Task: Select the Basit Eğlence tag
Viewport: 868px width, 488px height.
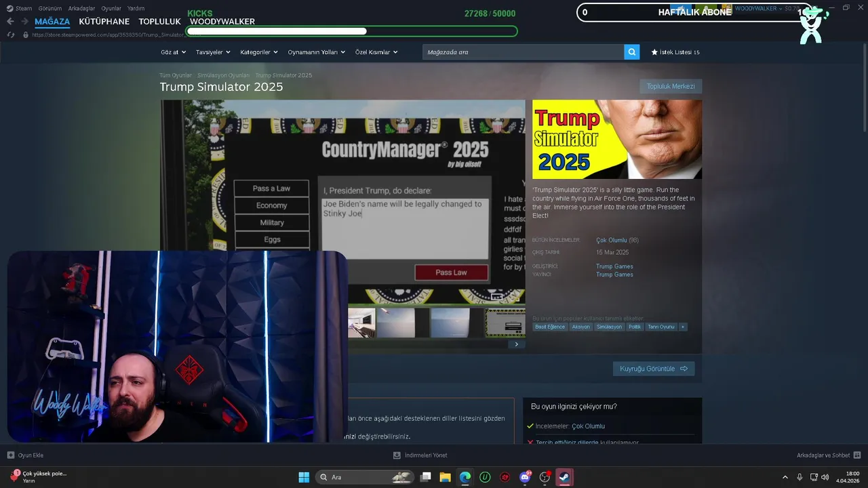Action: (550, 327)
